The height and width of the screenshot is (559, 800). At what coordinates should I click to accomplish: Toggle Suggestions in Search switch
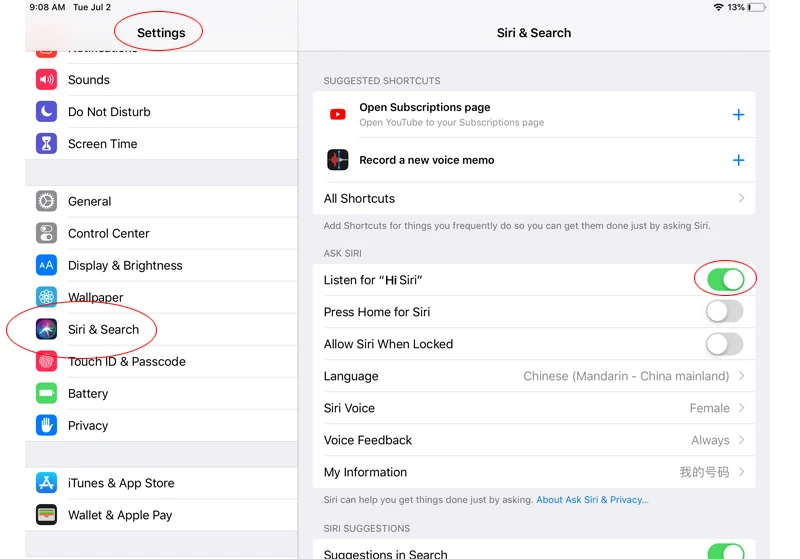(x=726, y=551)
